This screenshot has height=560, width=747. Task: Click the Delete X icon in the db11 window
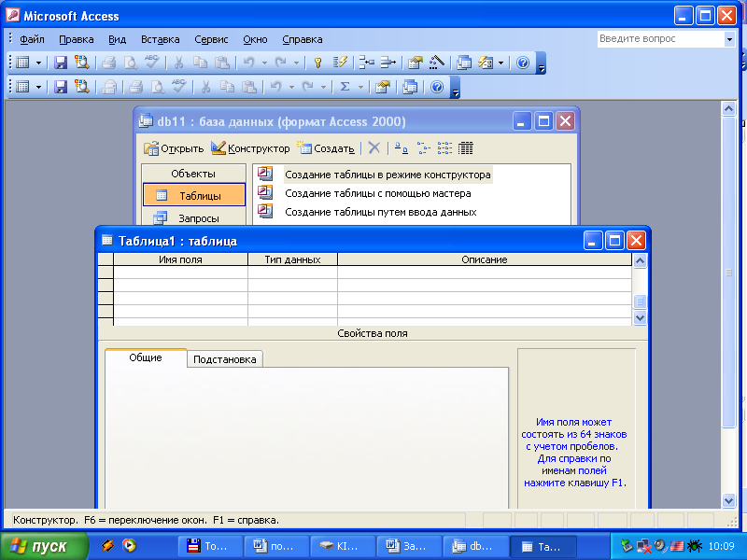374,148
